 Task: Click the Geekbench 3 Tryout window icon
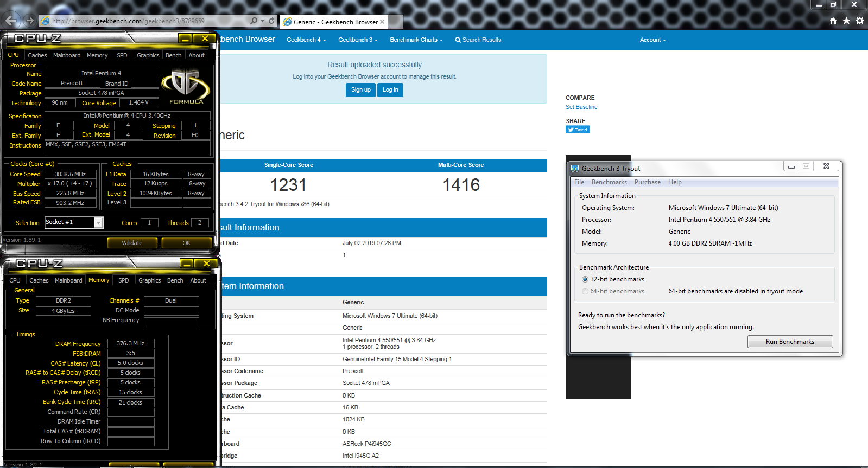click(x=575, y=169)
